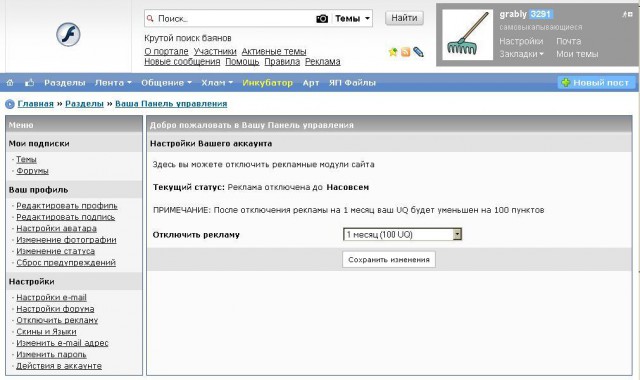Open Арт in the navigation bar

[x=311, y=83]
